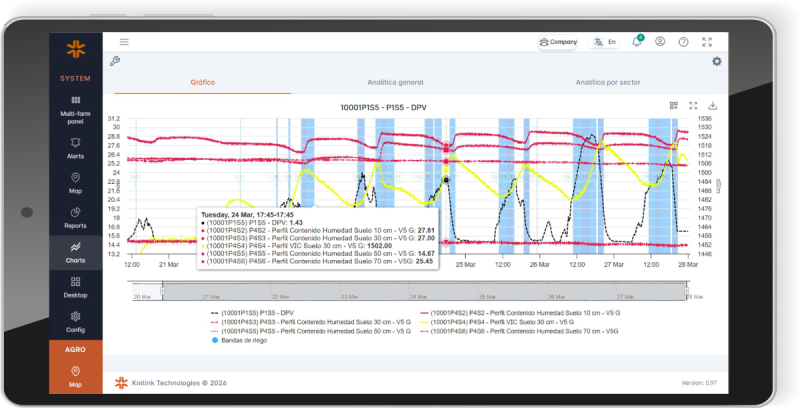Click the help question mark icon
The image size is (800, 408).
(x=684, y=42)
